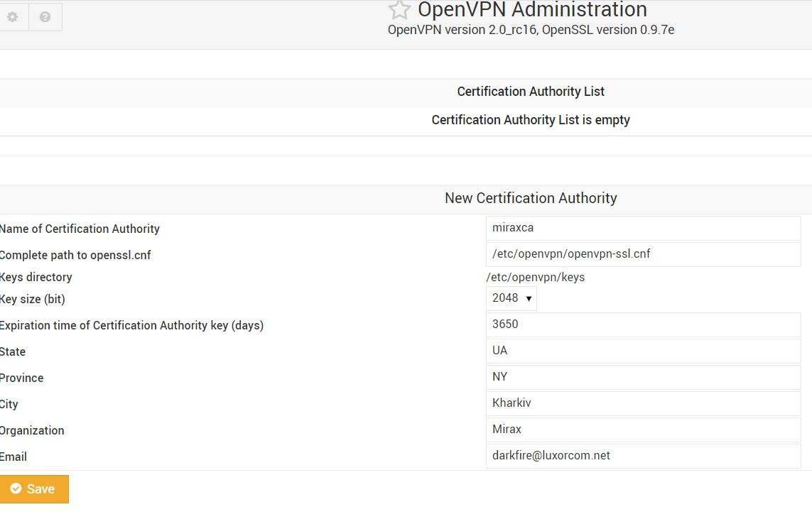Edit the City field containing Kharkiv

point(643,403)
